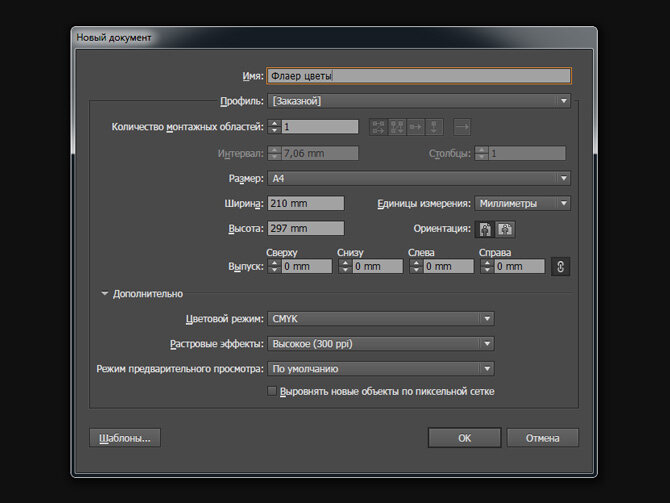
Task: Click the Справа bleed value field
Action: (520, 267)
